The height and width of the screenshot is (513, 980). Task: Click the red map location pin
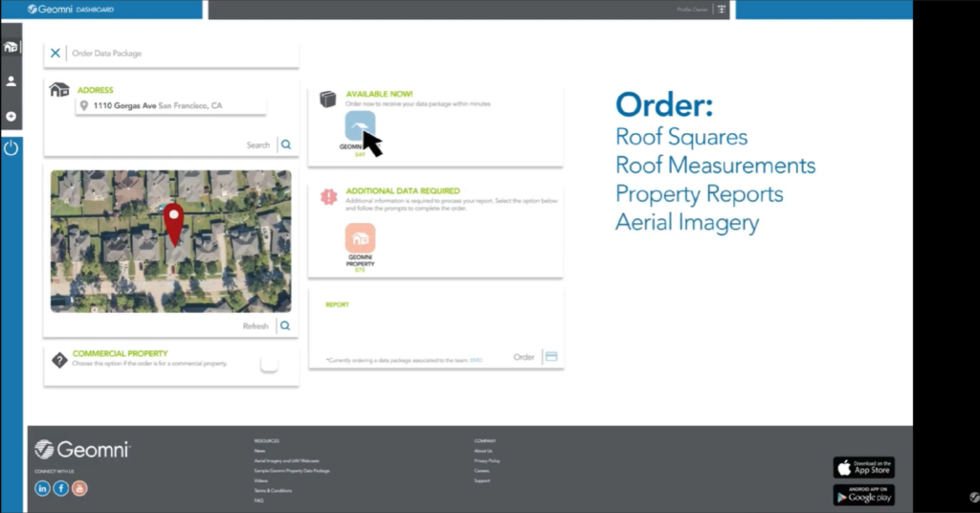(x=174, y=224)
